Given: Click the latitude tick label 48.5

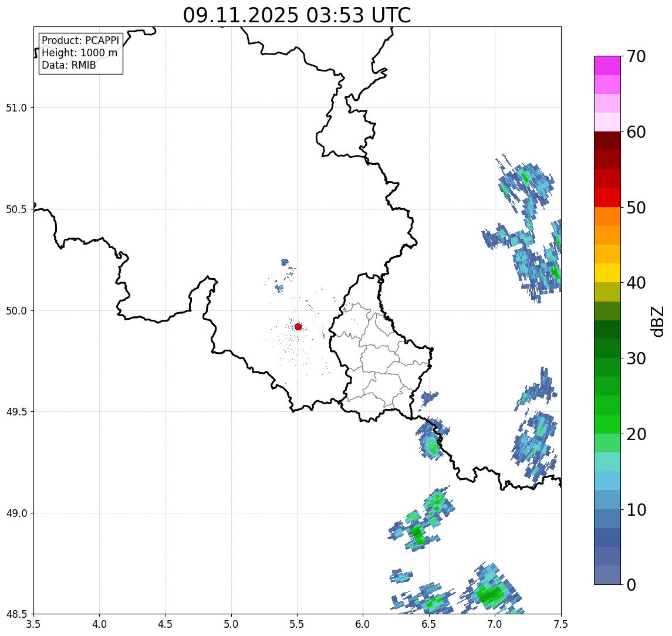Looking at the screenshot, I should pyautogui.click(x=16, y=614).
